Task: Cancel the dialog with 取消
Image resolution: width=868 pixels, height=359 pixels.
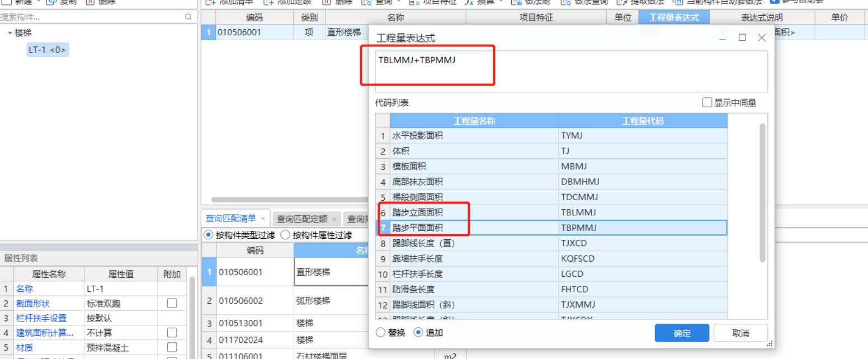Action: [740, 333]
